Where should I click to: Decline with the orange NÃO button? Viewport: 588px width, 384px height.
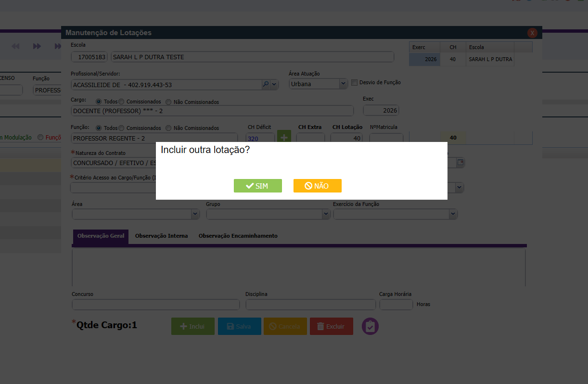coord(317,186)
